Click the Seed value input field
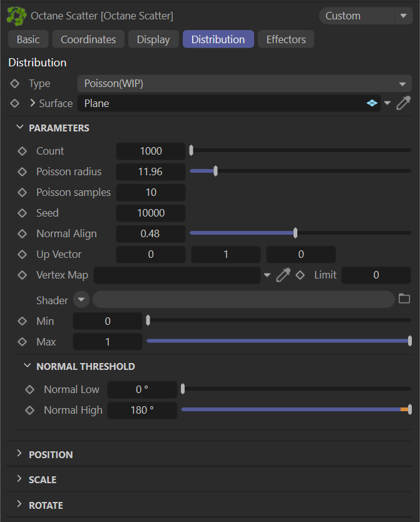The height and width of the screenshot is (522, 420). point(151,213)
